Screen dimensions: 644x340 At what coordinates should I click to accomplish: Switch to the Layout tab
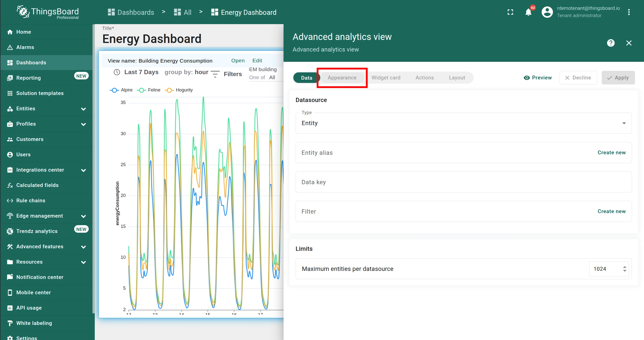point(457,78)
